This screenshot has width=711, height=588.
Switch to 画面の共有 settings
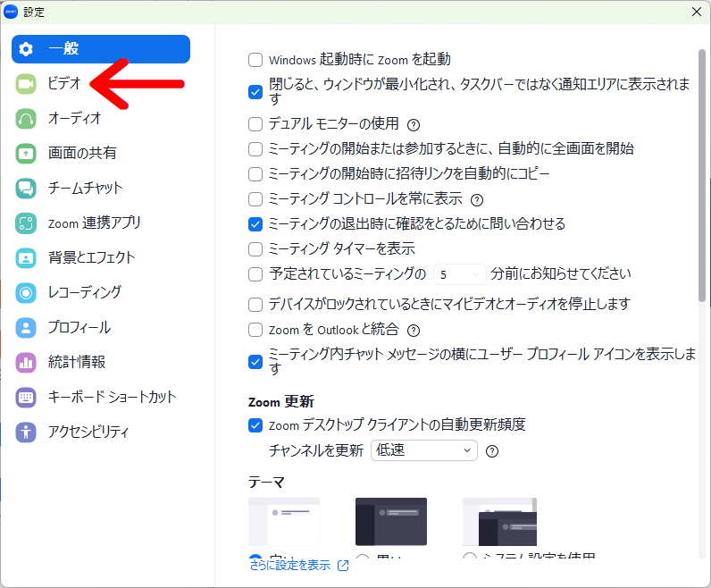click(101, 154)
